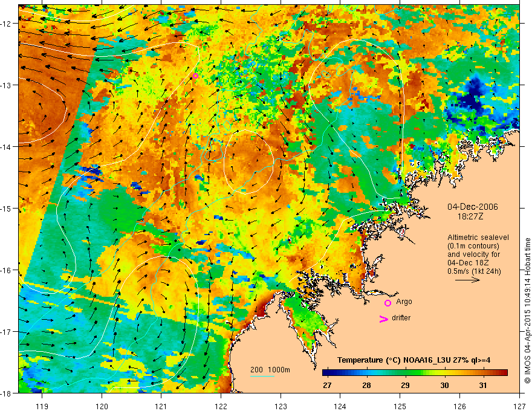Click the latitude axis label -16
This screenshot has width=532, height=411.
6,270
